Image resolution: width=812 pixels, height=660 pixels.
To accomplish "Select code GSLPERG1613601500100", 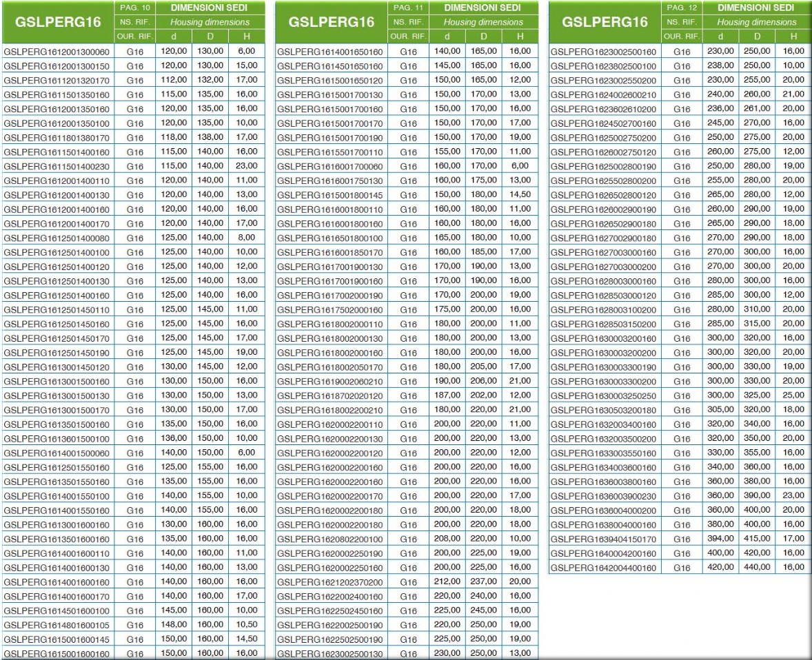I will pos(57,438).
